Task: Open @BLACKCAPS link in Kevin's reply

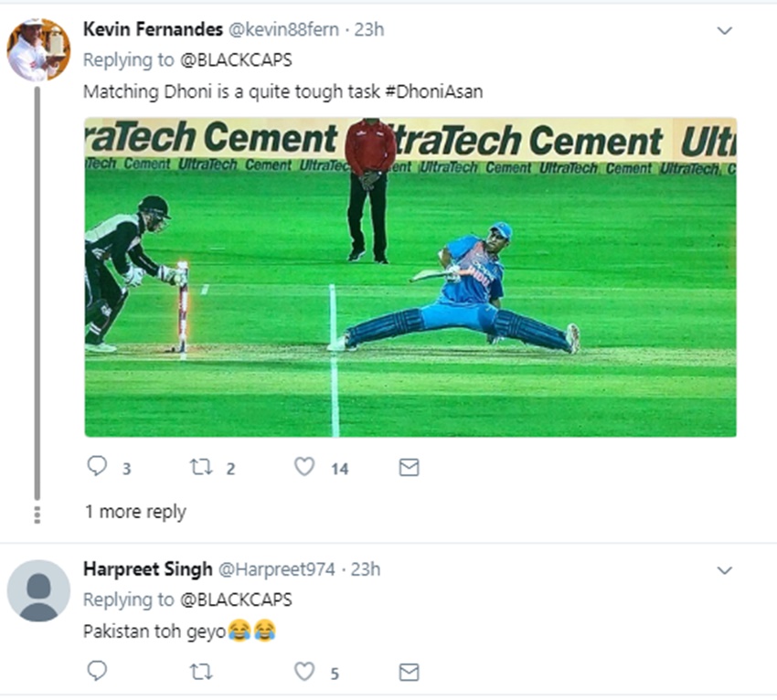Action: (x=236, y=60)
